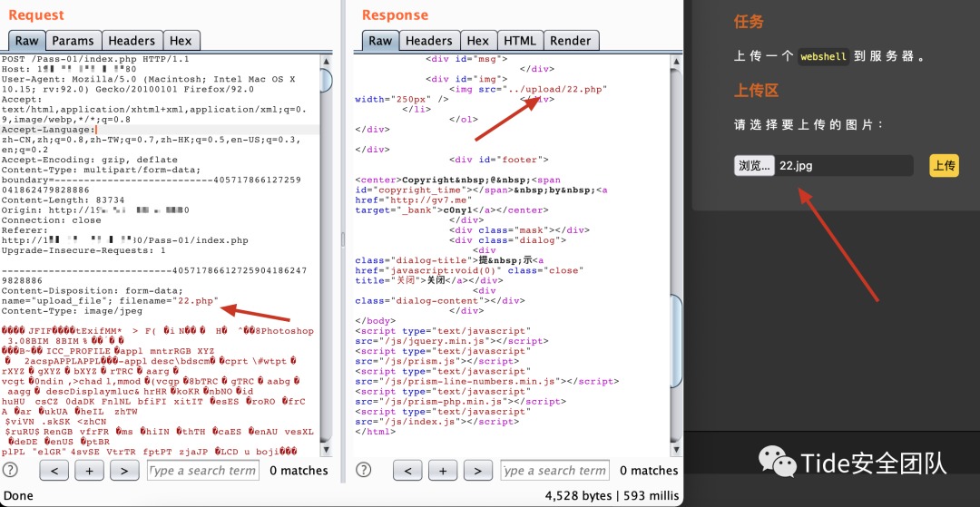Click the Request vertical scrollbar thumb
Image resolution: width=980 pixels, height=507 pixels.
(327, 81)
